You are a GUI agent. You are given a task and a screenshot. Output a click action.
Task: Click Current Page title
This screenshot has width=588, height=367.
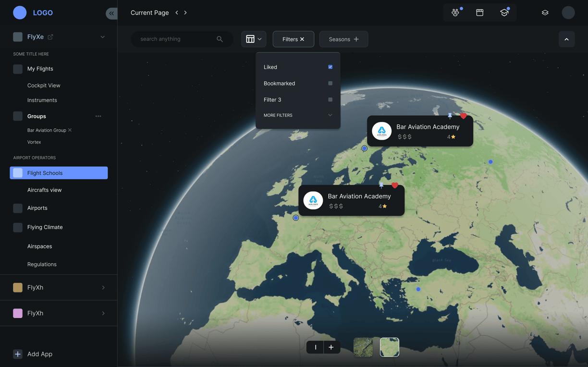click(149, 12)
